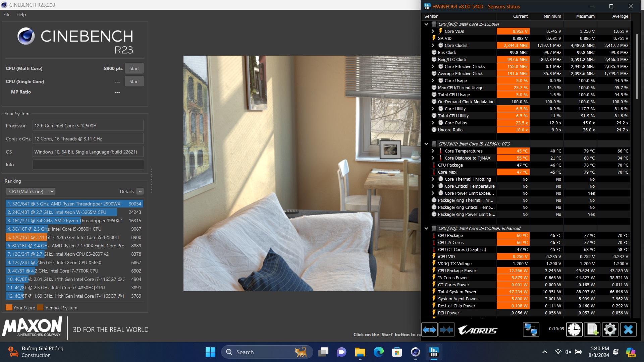This screenshot has height=362, width=644.
Task: Open the Cinebench Help menu
Action: (x=21, y=14)
